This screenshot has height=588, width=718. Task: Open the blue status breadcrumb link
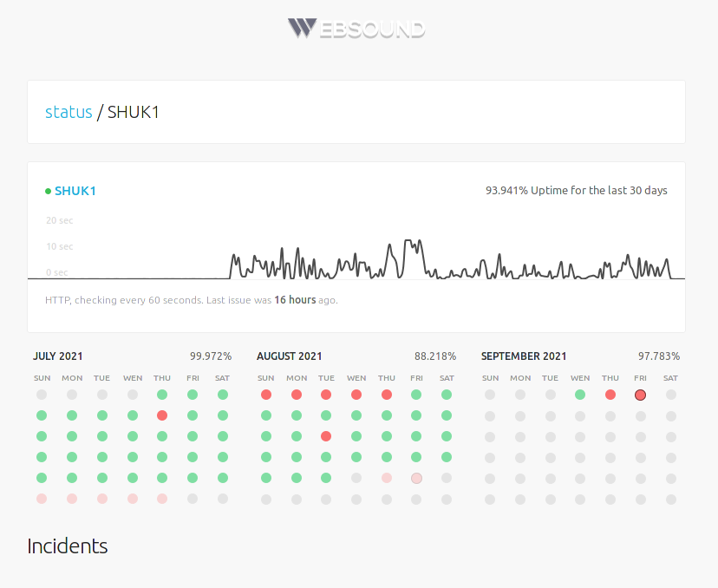[x=69, y=112]
